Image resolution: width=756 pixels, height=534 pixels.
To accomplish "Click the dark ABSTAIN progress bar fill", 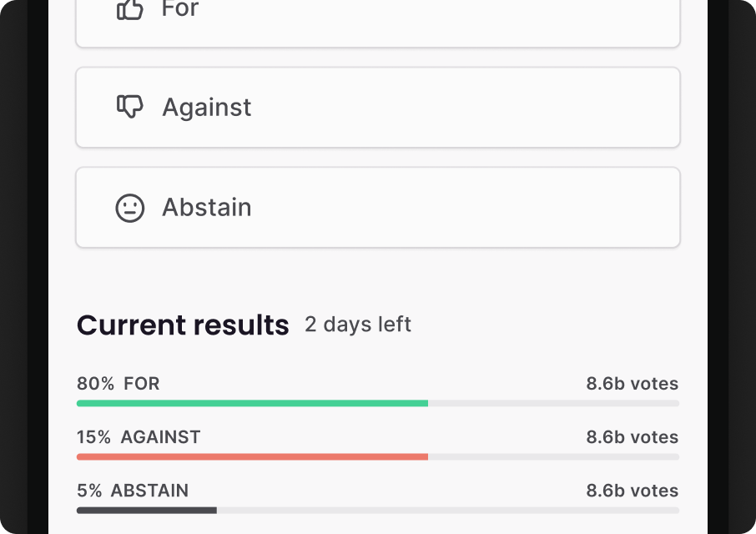I will click(147, 510).
